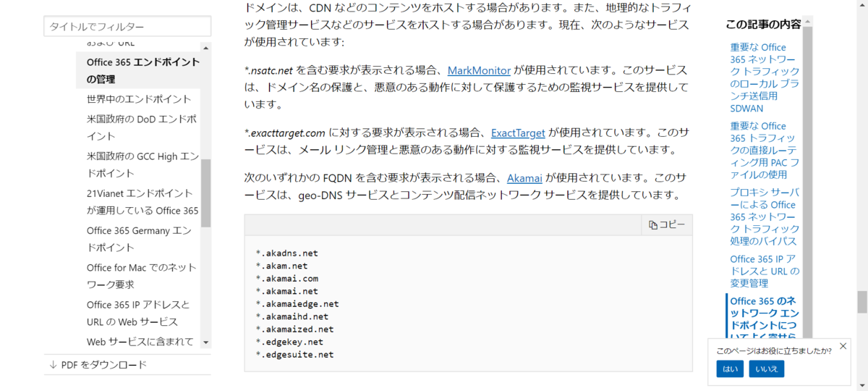Open 米国政府の DoD エンドポイント entry
The height and width of the screenshot is (391, 868).
coord(142,127)
